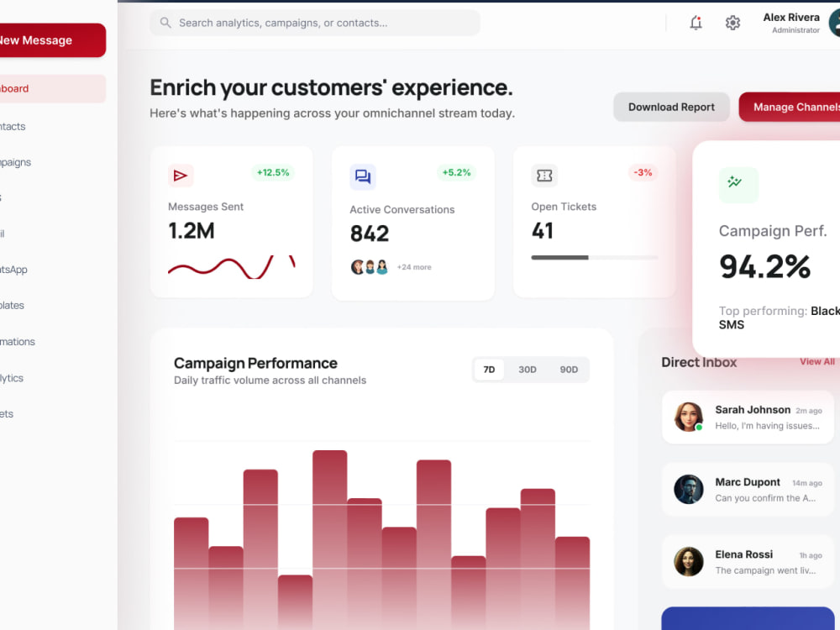
Task: Open Sarah Johnson's inbox message
Action: pyautogui.click(x=748, y=417)
